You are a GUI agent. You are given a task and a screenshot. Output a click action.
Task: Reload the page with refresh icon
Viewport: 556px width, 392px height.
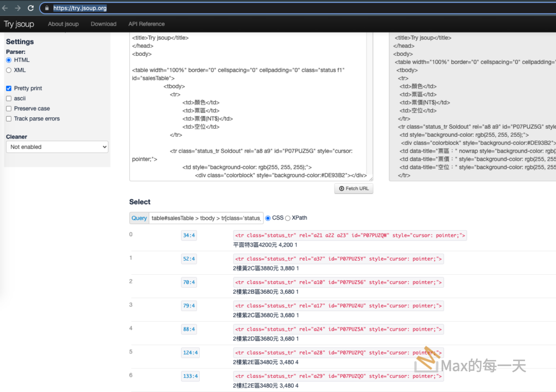click(x=30, y=8)
